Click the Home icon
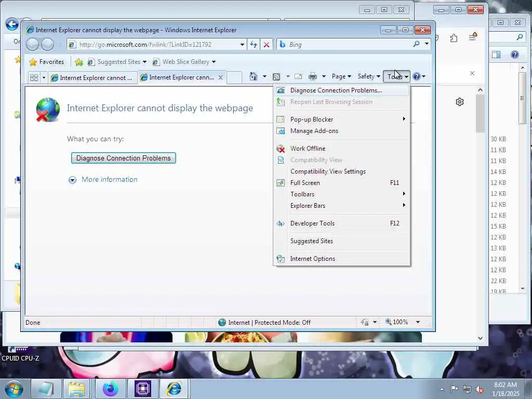 point(254,76)
